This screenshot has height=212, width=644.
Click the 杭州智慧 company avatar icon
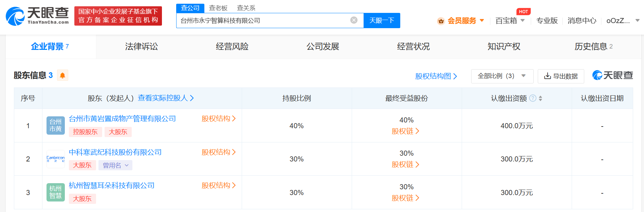(55, 192)
